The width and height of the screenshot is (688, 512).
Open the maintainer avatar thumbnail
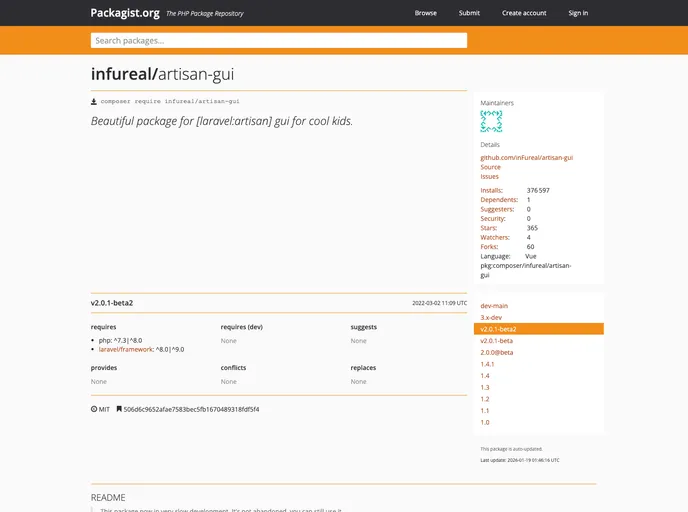[x=491, y=121]
